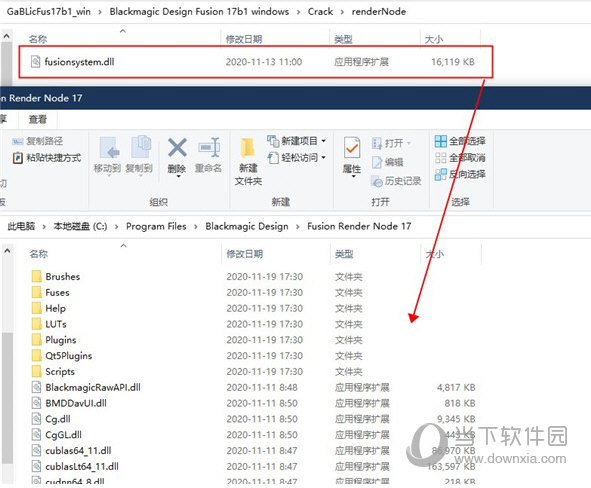The height and width of the screenshot is (488, 591).
Task: Click the fusionsystem.dll file icon
Action: click(35, 62)
